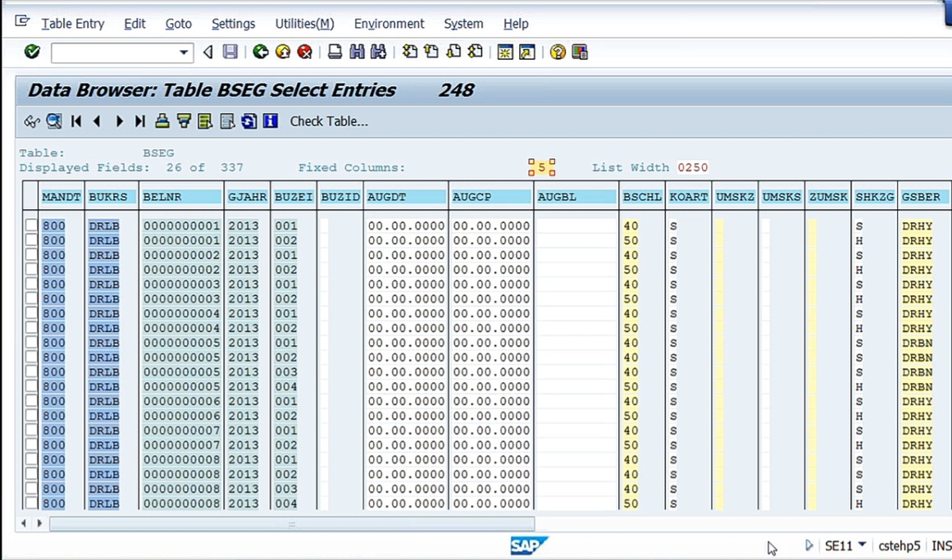952x560 pixels.
Task: Click the Find Next binoculars-plus icon
Action: coord(378,52)
